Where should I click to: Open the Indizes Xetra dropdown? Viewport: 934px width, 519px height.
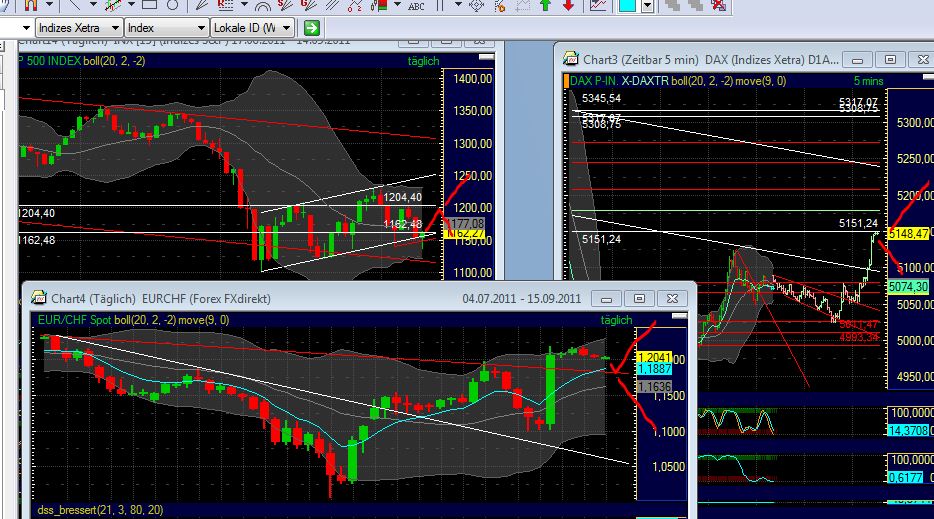79,27
